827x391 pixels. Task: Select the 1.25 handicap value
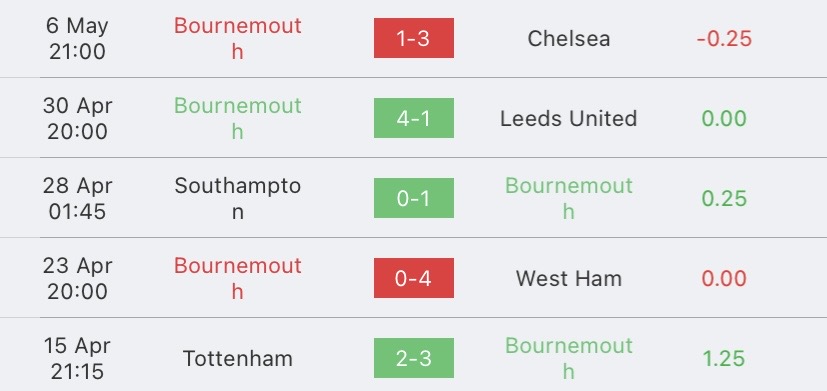pyautogui.click(x=724, y=359)
